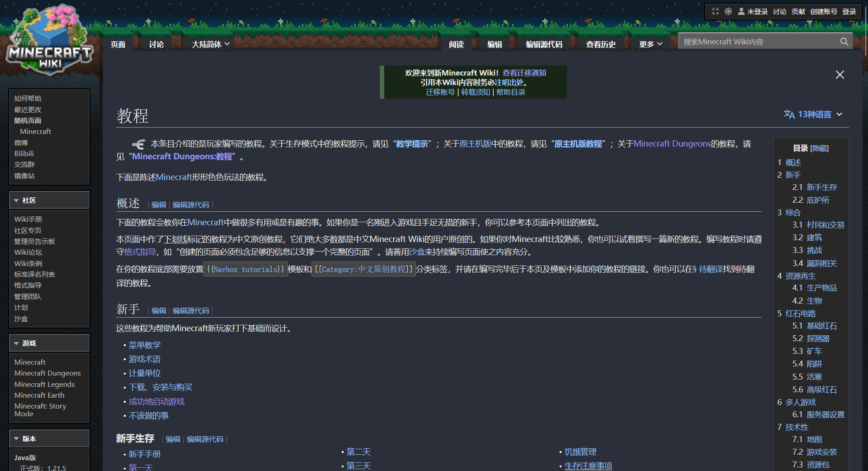Open Minecraft Legends in the sidebar

[44, 384]
